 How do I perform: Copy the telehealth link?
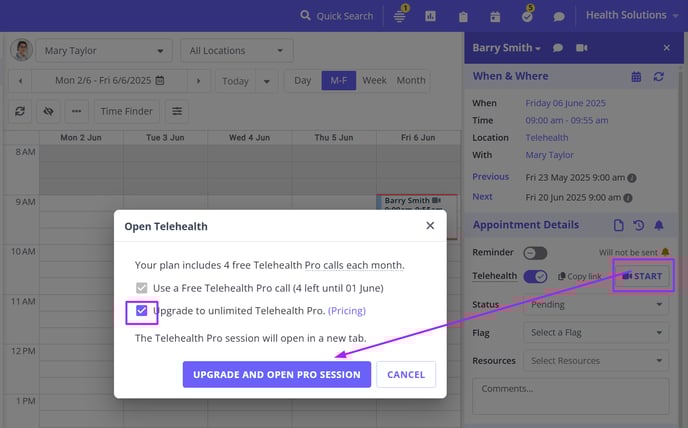580,276
